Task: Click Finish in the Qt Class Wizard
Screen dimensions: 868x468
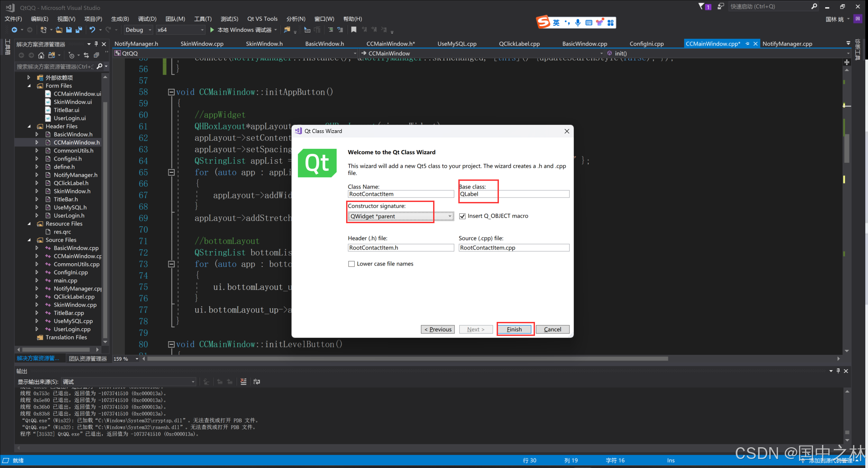Action: pyautogui.click(x=514, y=330)
